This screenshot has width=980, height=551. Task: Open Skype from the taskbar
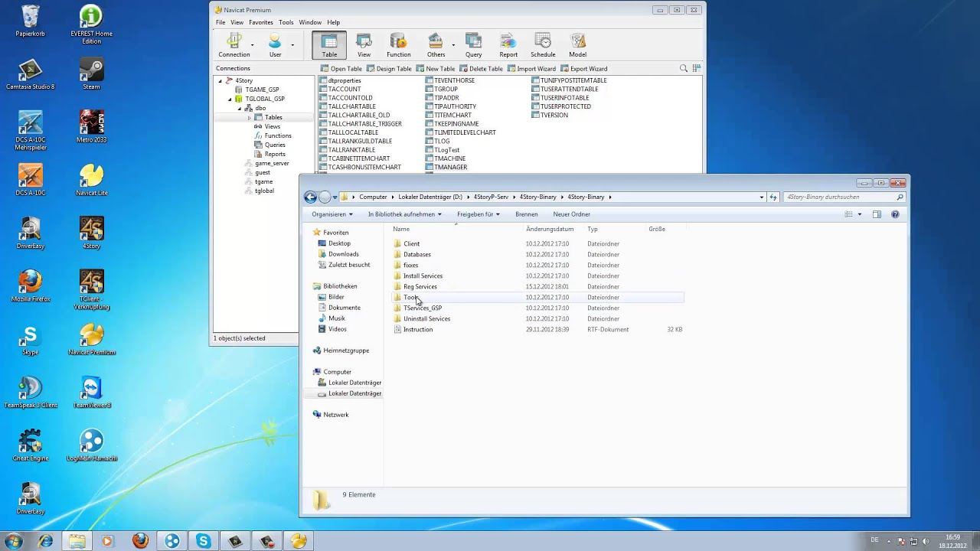(x=203, y=541)
